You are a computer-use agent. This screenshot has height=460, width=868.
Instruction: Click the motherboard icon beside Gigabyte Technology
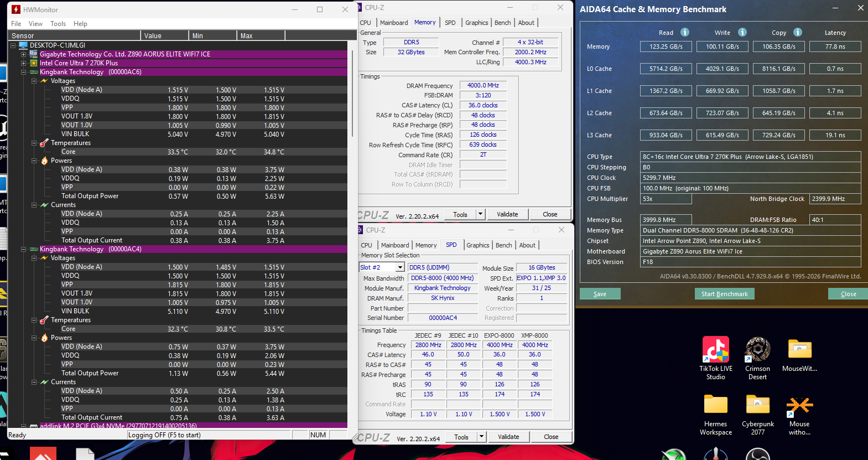[33, 54]
